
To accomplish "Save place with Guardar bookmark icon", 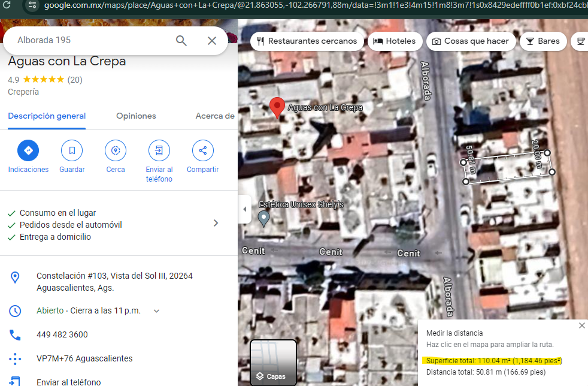I will [x=72, y=150].
